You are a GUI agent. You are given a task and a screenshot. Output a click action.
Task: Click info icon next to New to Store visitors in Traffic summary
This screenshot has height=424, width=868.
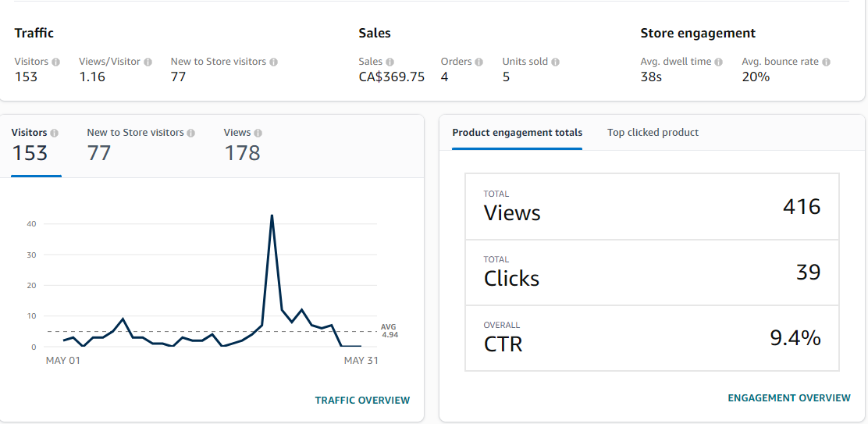point(273,62)
